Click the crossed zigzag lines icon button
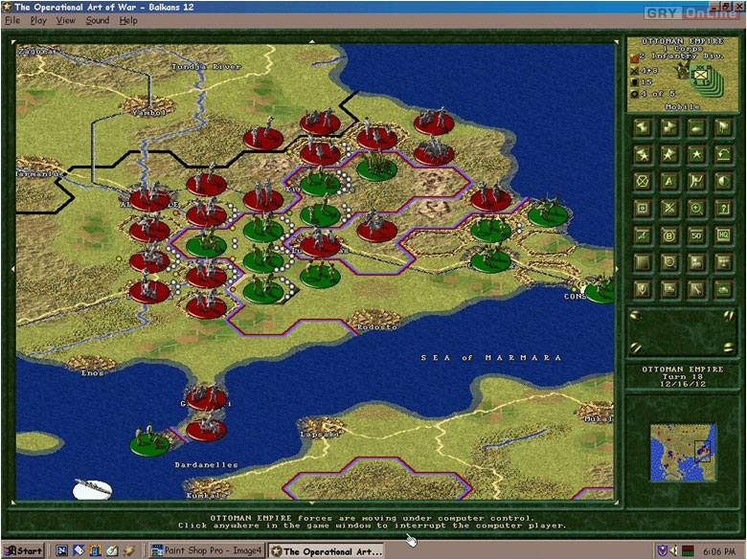This screenshot has height=560, width=747. 696,182
